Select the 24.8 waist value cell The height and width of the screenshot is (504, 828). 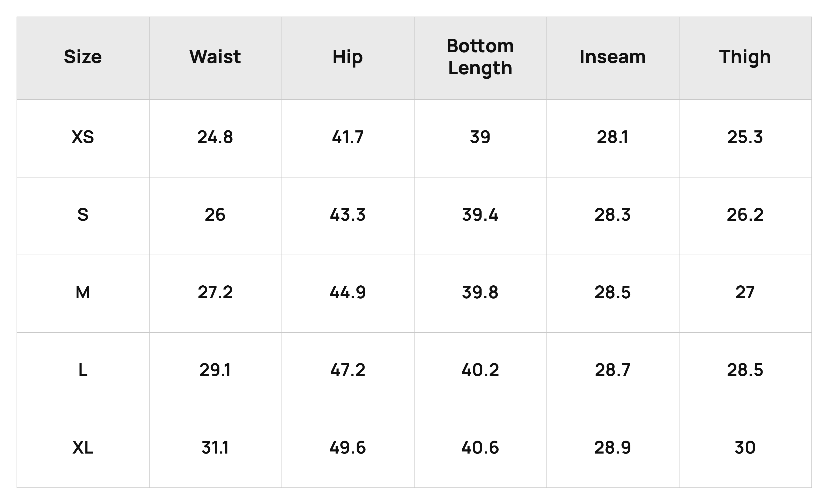pos(215,138)
